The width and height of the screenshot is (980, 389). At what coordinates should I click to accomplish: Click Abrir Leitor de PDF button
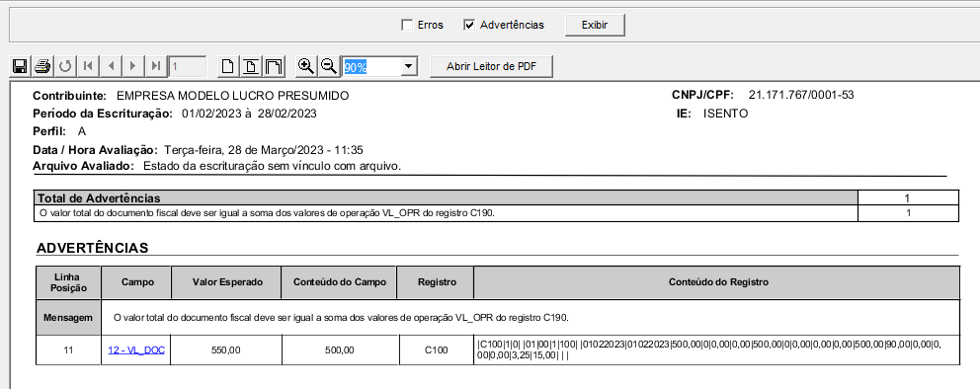491,66
